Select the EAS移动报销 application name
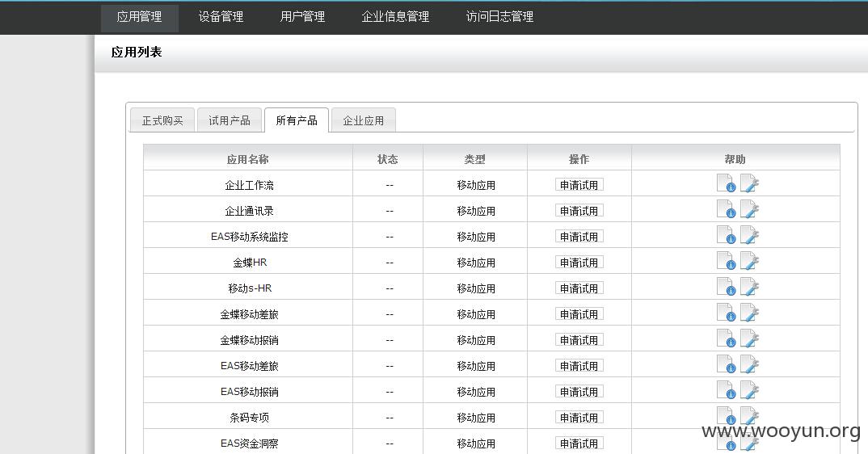 (x=249, y=392)
